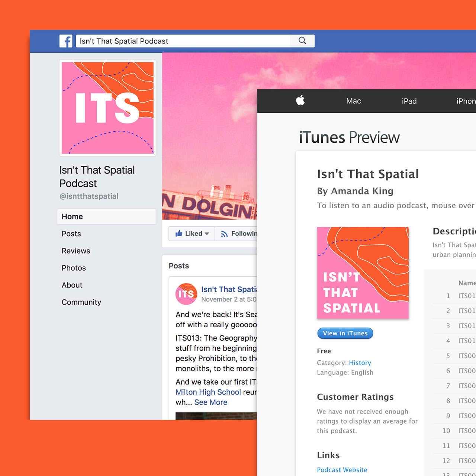Viewport: 476px width, 476px height.
Task: Click the November 2 post timestamp
Action: pyautogui.click(x=229, y=299)
